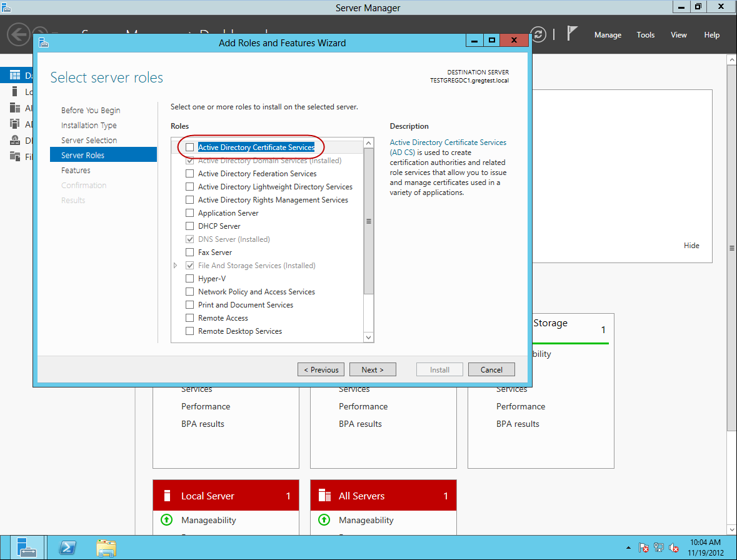Click roles list scroll down arrow
737x560 pixels.
coord(369,337)
